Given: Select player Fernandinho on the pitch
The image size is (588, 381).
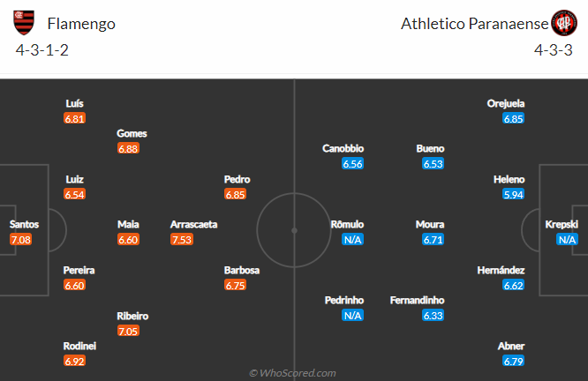Looking at the screenshot, I should 416,300.
